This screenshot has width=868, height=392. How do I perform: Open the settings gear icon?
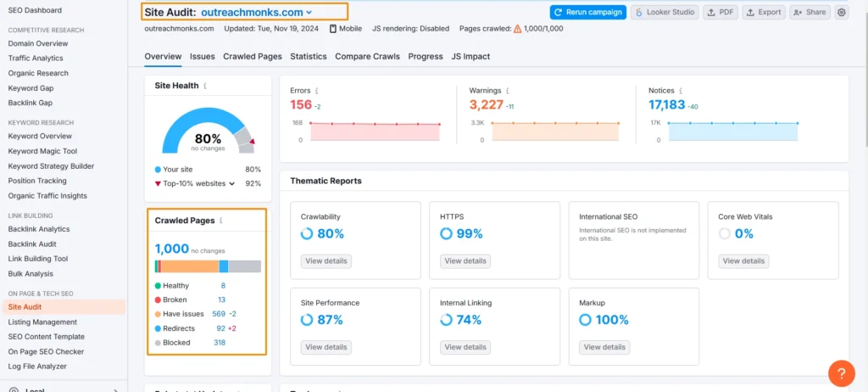(x=842, y=12)
